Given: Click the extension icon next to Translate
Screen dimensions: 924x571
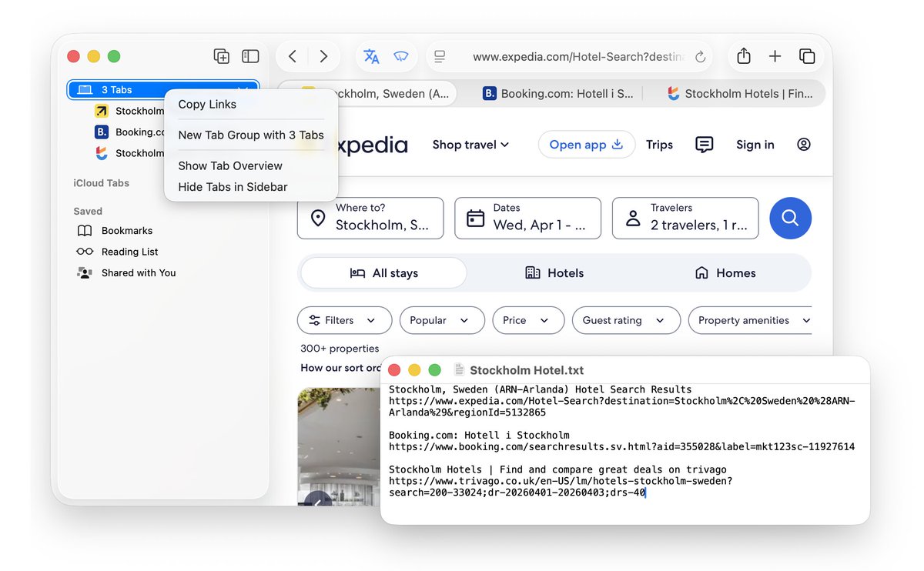Looking at the screenshot, I should (400, 56).
